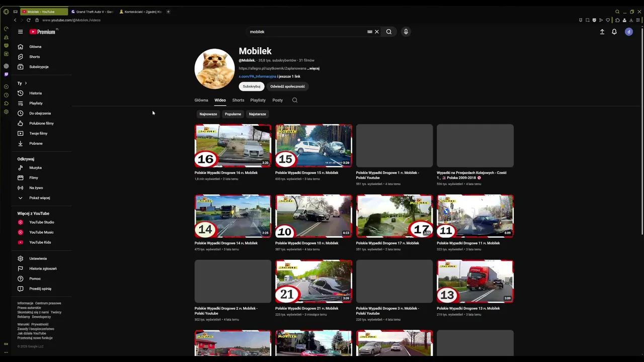
Task: Sort videos by Najstarsze
Action: tap(258, 114)
